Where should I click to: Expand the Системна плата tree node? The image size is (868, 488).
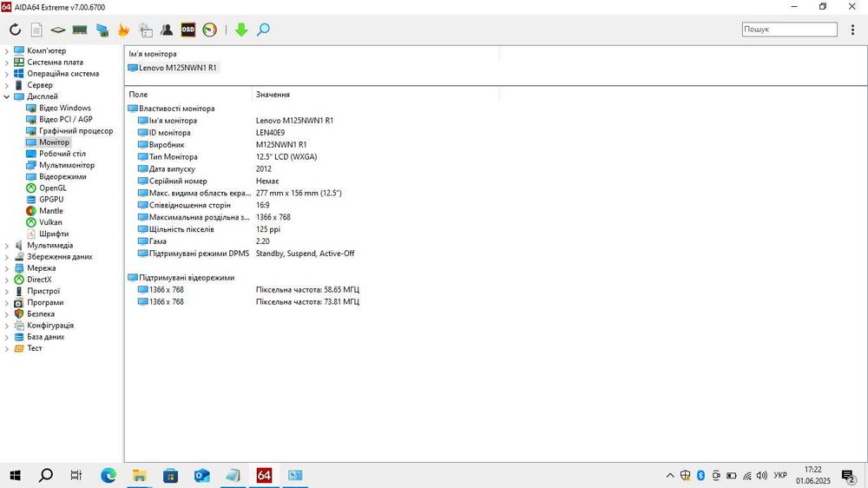[7, 63]
